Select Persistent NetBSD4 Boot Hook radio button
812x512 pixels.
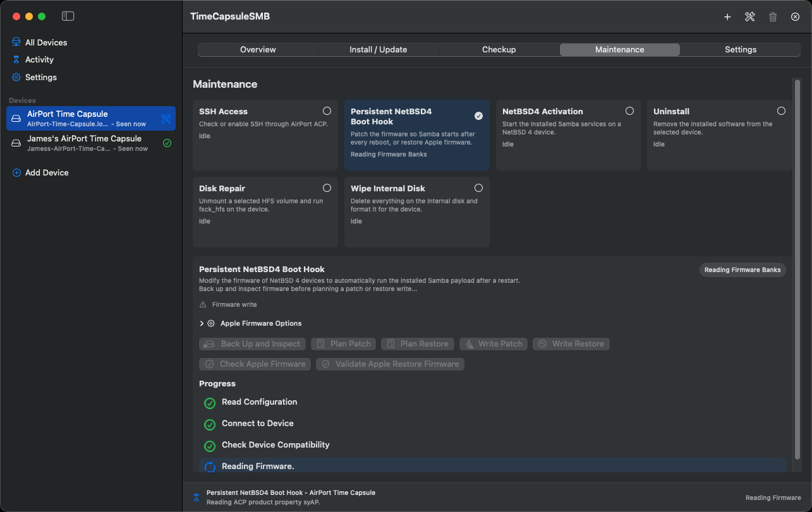[478, 116]
